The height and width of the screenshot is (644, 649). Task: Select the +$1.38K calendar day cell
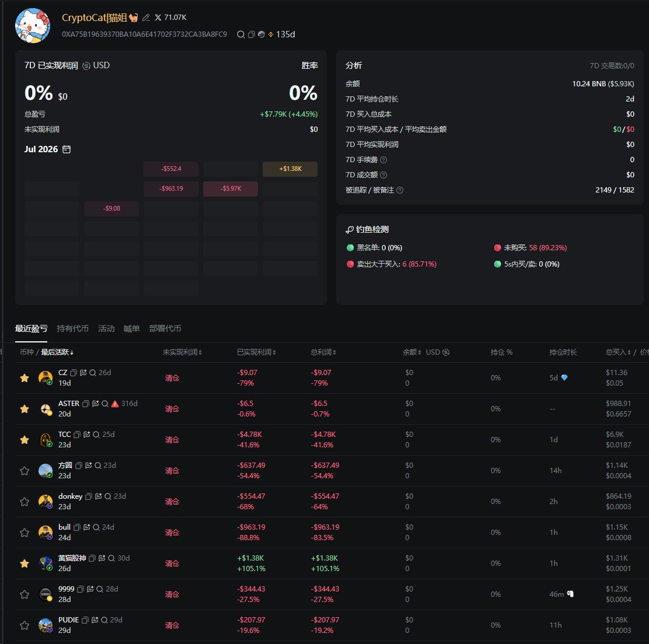coord(289,169)
